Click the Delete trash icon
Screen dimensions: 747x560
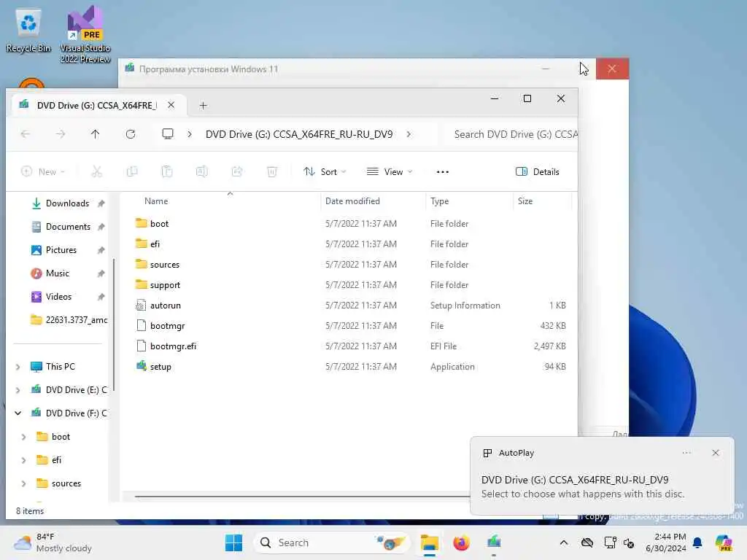click(271, 171)
